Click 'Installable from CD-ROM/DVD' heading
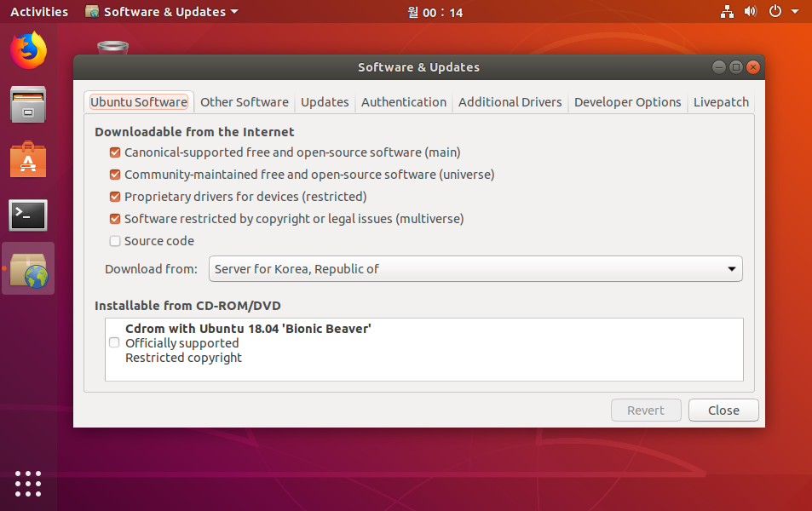 coord(187,306)
